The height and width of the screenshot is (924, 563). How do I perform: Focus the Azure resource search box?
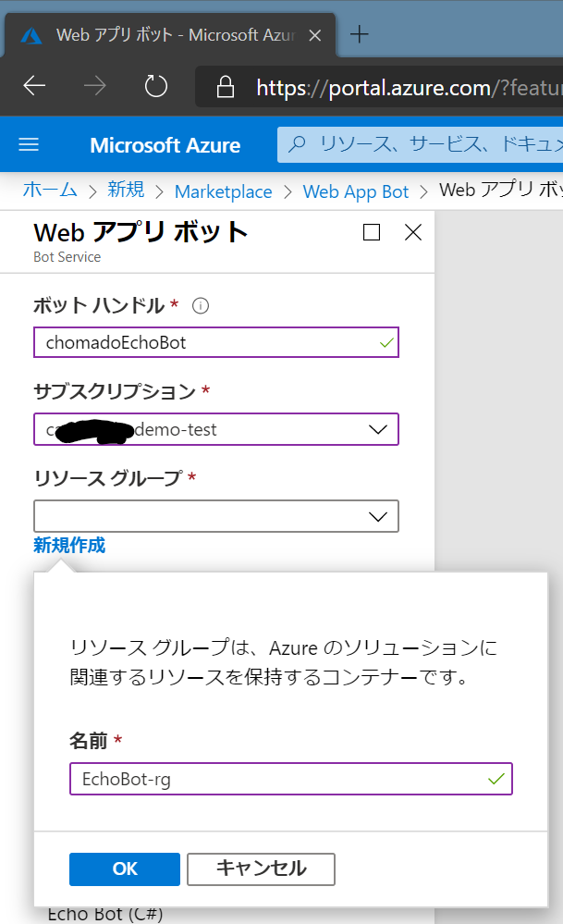(x=421, y=144)
